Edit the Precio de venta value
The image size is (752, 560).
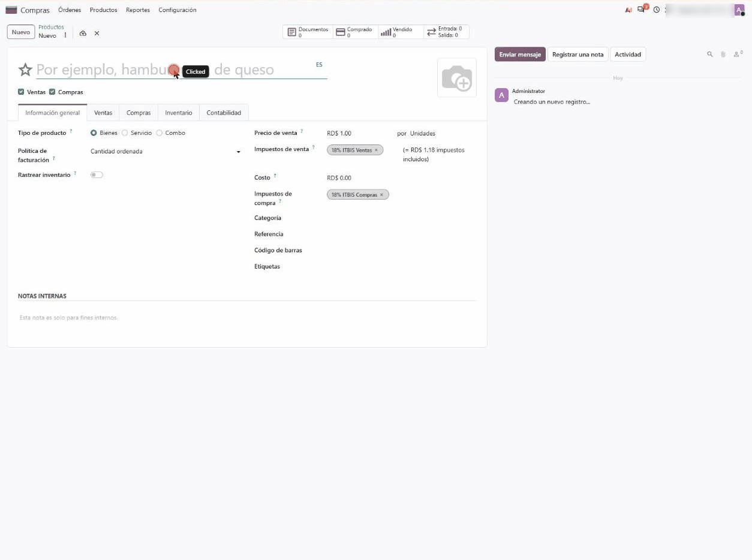pyautogui.click(x=359, y=134)
